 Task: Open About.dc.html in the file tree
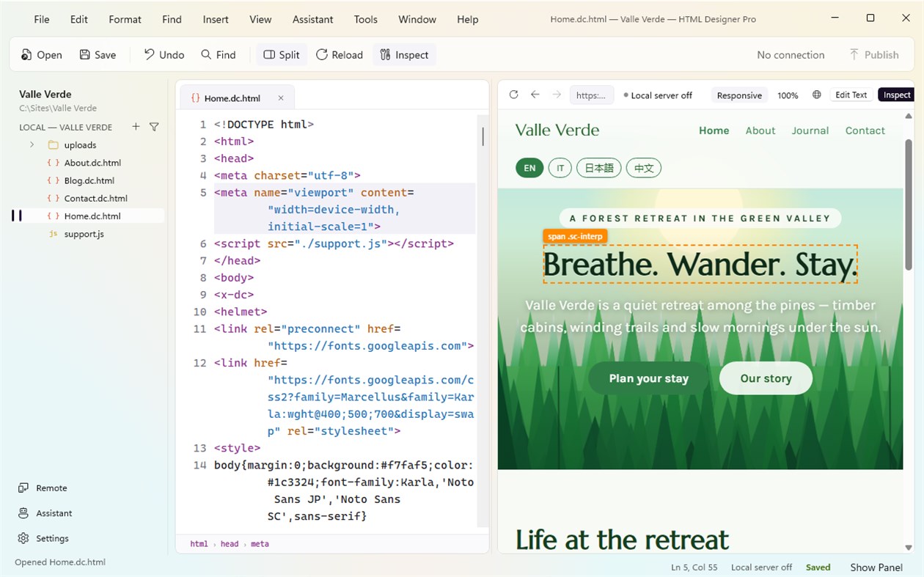pos(92,163)
